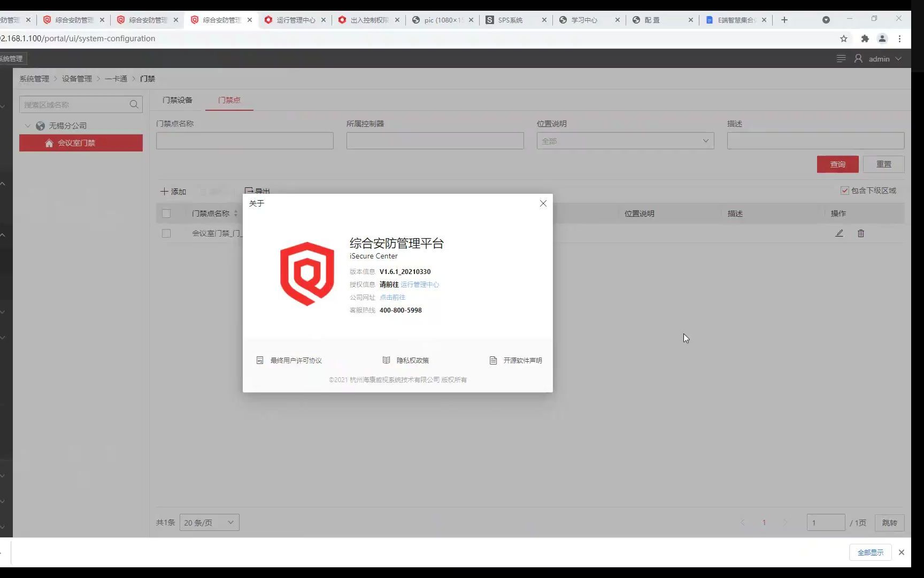Click the 跳转 jump button
Screen dimensions: 924x578
(x=889, y=523)
